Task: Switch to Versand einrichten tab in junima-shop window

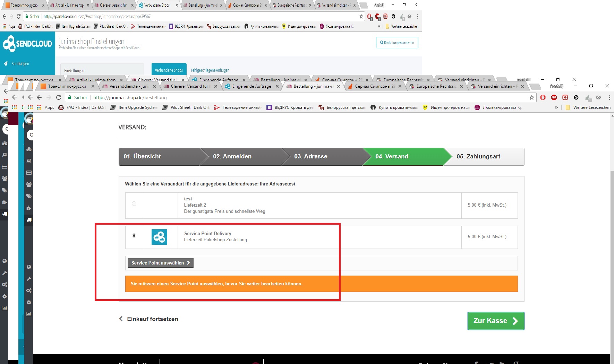Action: (498, 86)
